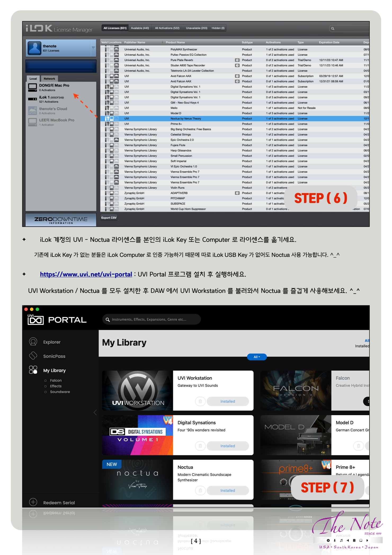392x555 pixels.
Task: Click the UVI Workstation Installed button
Action: (x=228, y=401)
